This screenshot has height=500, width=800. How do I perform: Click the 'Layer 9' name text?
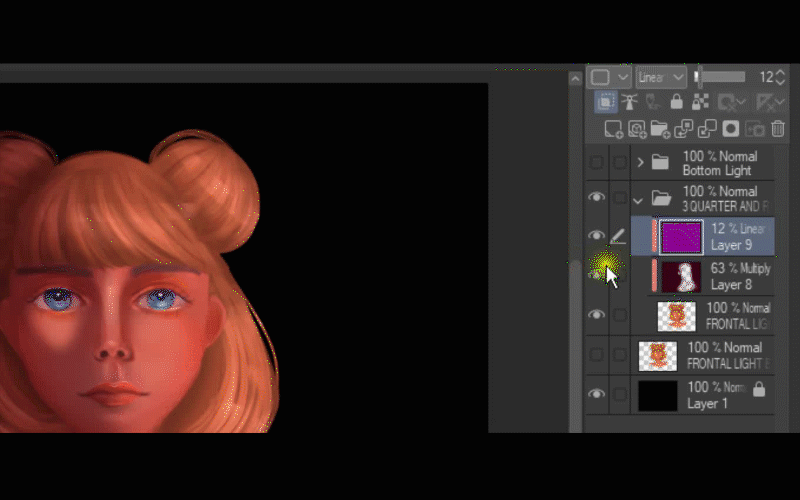[x=731, y=245]
